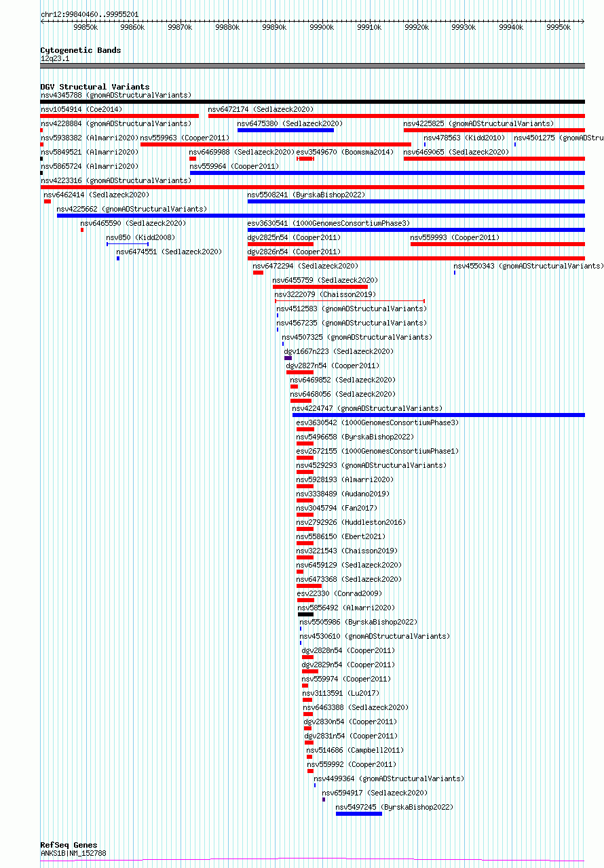
Task: Click nsv5586150 (Ebert2021) label
Action: [x=341, y=536]
